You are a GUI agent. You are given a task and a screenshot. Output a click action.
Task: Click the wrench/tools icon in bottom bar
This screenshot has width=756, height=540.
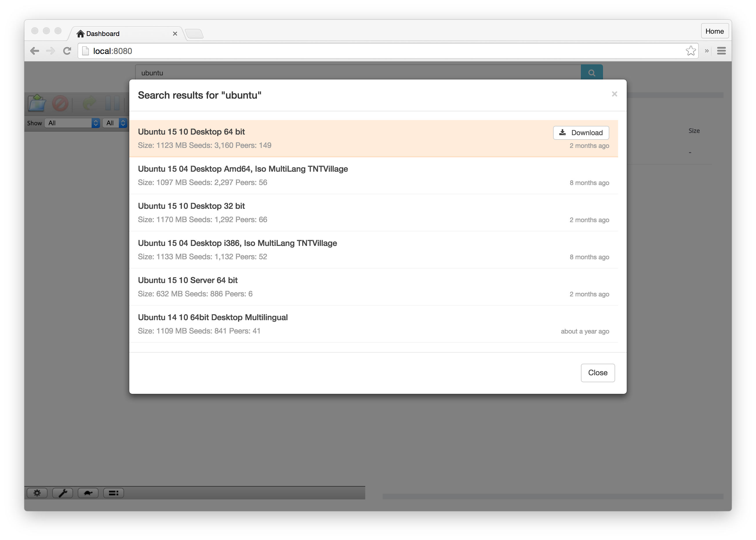(x=64, y=493)
